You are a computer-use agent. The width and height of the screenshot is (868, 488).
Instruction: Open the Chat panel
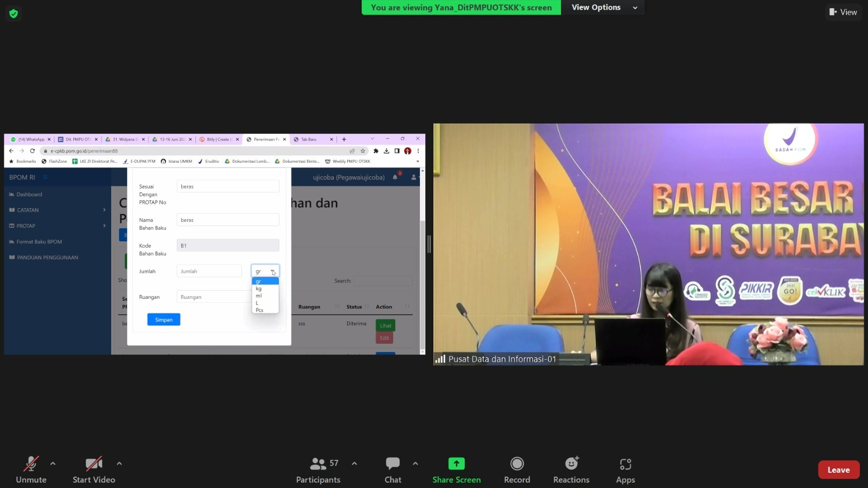point(393,470)
